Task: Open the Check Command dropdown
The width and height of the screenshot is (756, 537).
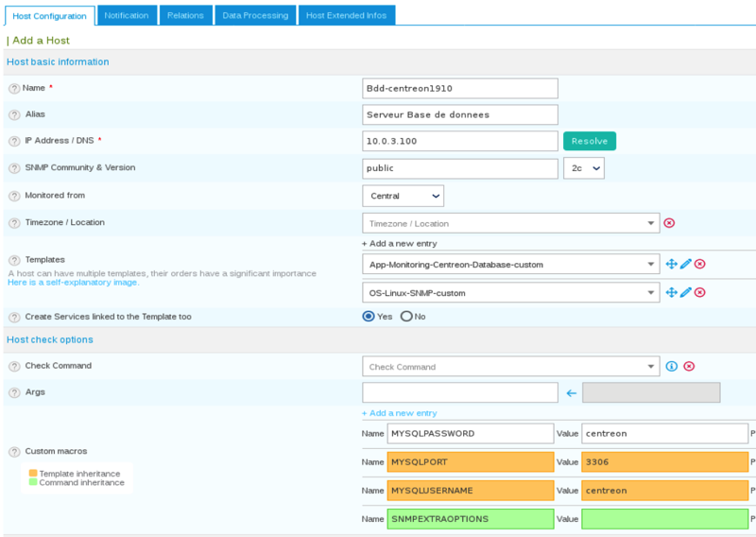Action: point(510,367)
